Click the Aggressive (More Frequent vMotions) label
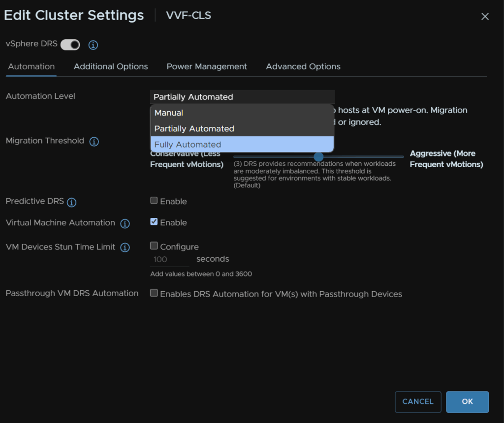 click(x=446, y=159)
